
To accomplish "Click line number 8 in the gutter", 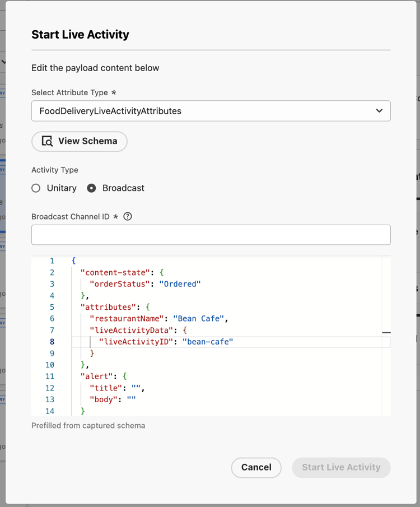I will (x=52, y=342).
